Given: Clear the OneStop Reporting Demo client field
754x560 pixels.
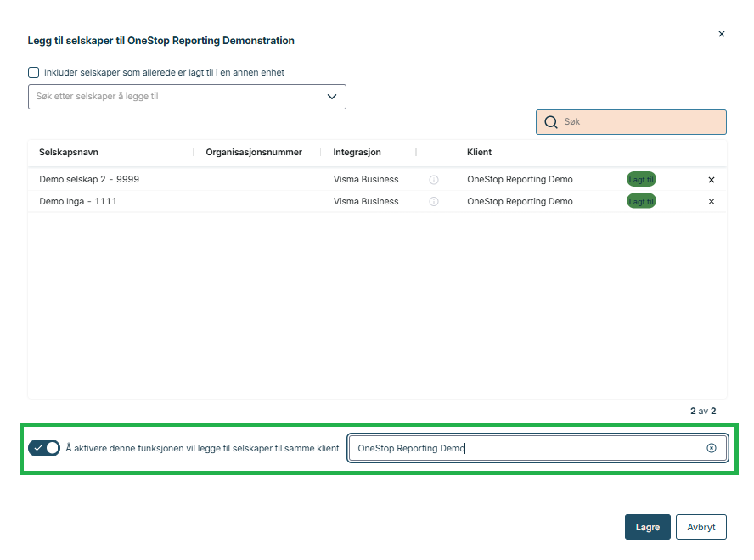Looking at the screenshot, I should tap(712, 447).
